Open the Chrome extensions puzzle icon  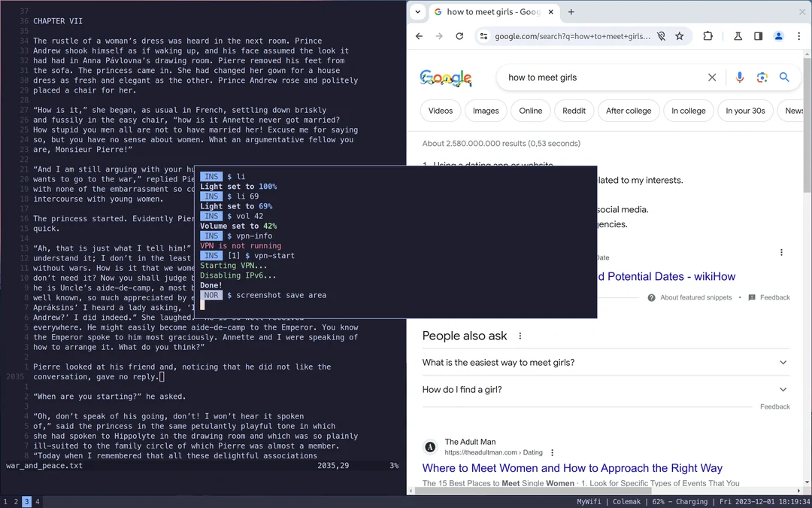707,35
